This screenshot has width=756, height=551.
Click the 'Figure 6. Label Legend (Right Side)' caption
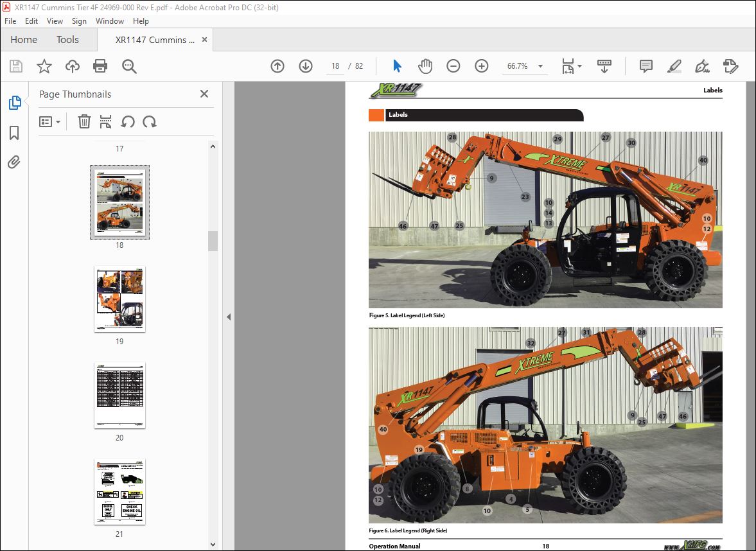pos(408,530)
